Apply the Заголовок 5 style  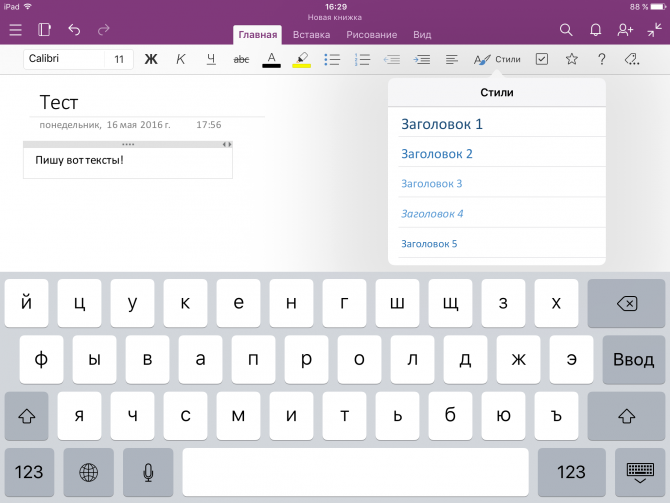click(497, 243)
